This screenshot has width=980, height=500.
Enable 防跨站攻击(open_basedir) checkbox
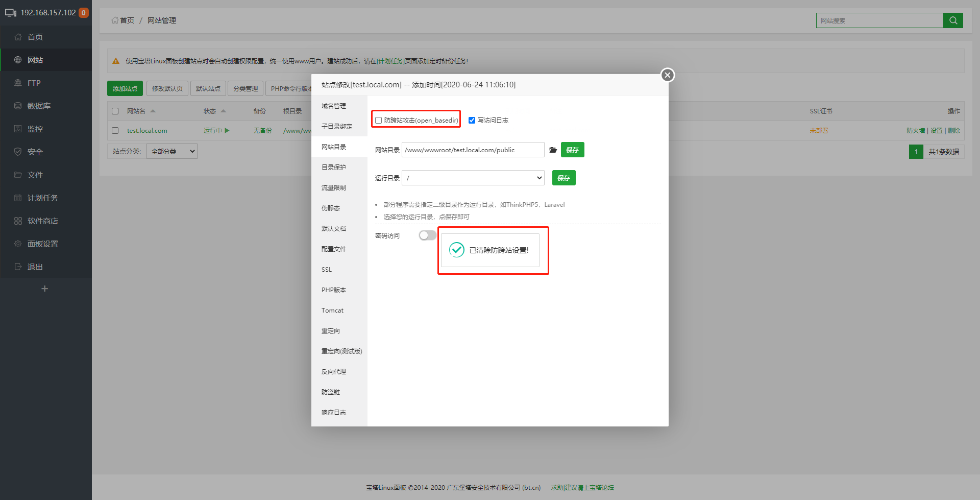378,121
